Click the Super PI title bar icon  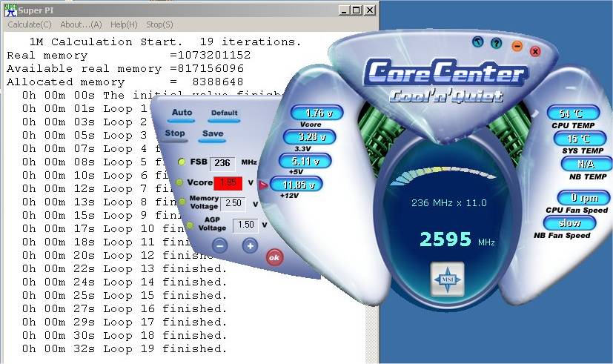10,10
